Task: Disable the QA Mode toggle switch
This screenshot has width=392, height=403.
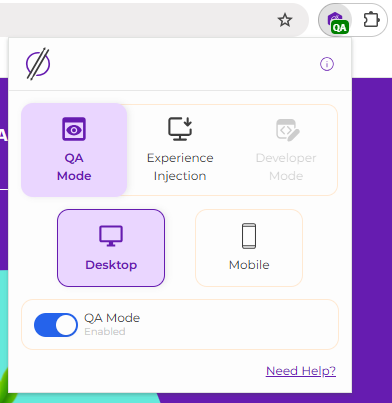Action: coord(56,325)
